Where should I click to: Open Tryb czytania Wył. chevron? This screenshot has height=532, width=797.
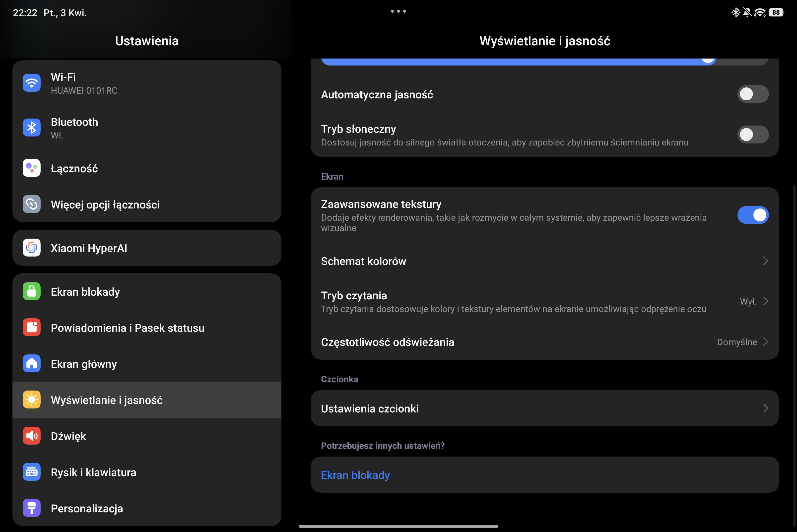pyautogui.click(x=765, y=301)
